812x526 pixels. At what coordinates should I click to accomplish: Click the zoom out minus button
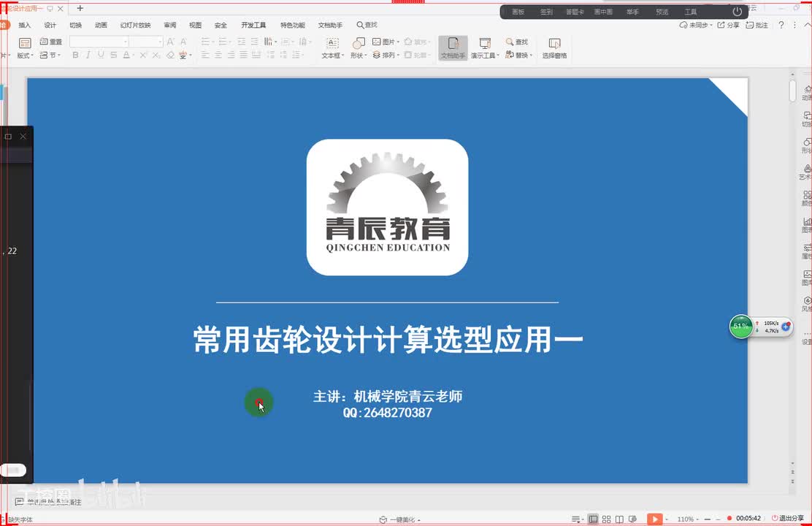(708, 519)
